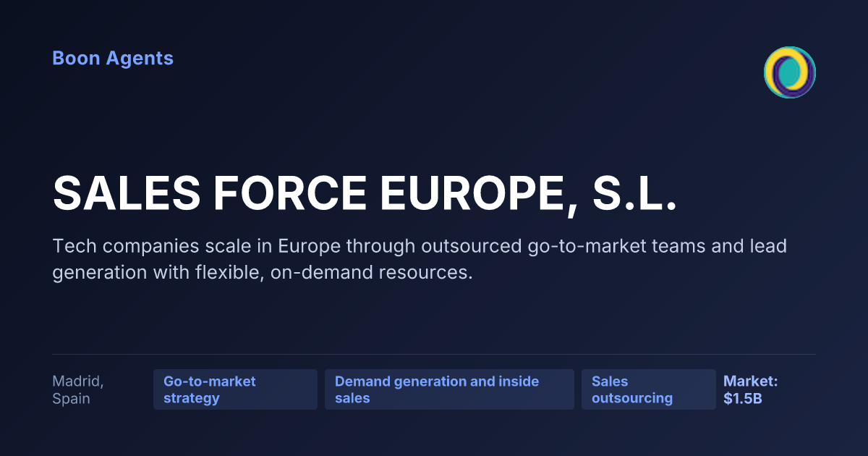This screenshot has height=456, width=868.
Task: Click the circular teal and yellow logo
Action: (790, 72)
